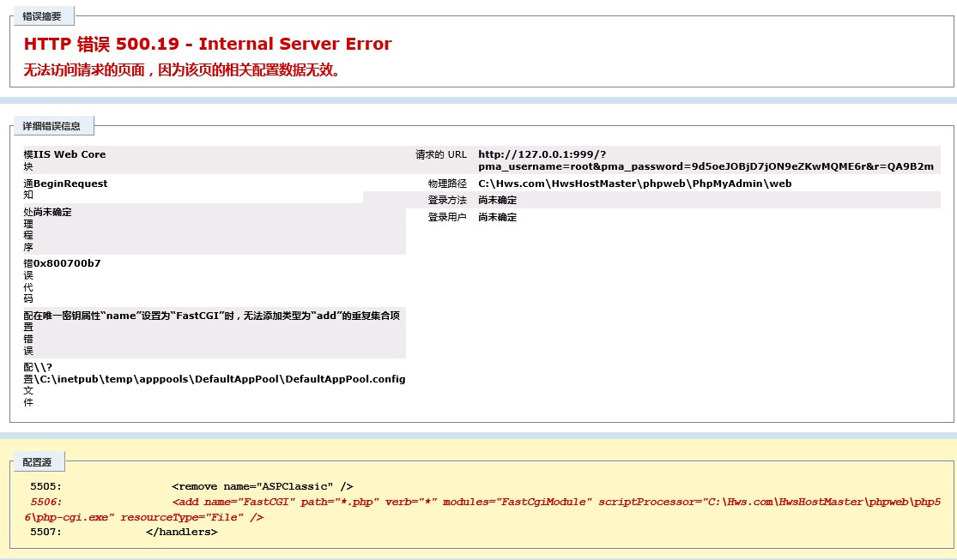Click the red 无法访问请求的页面 subtitle
957x560 pixels.
(x=182, y=70)
